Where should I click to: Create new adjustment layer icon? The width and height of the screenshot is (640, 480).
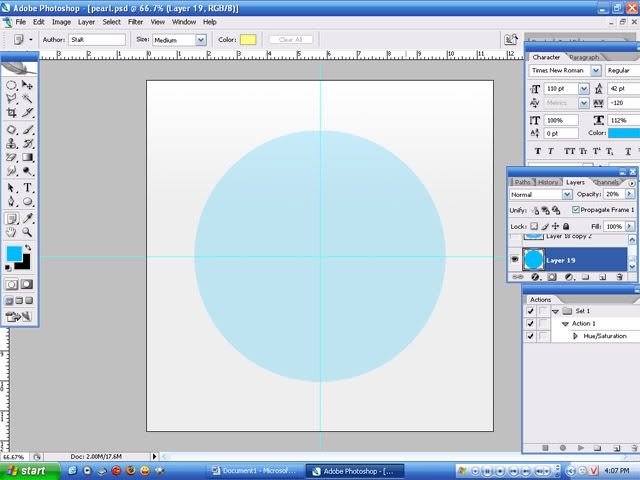[569, 277]
